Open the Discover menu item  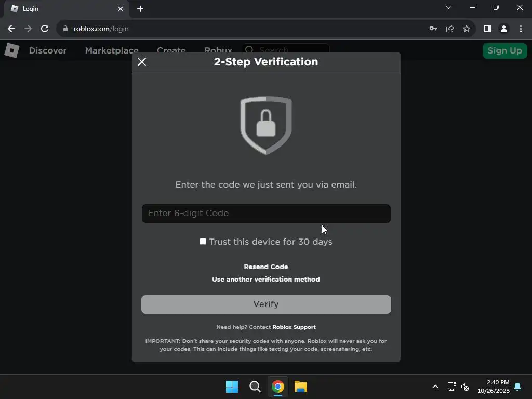(x=48, y=50)
